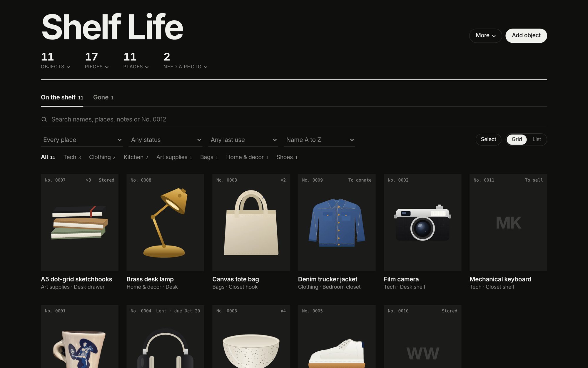The height and width of the screenshot is (368, 588).
Task: Filter by the All category
Action: (x=48, y=157)
